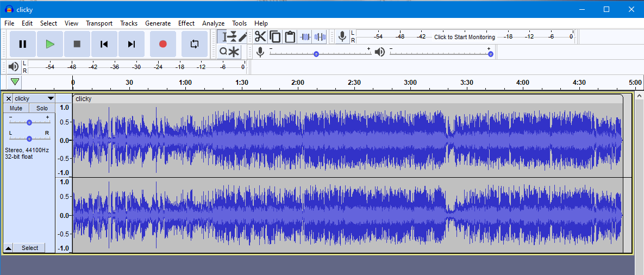
Task: Open the File menu
Action: coord(9,23)
